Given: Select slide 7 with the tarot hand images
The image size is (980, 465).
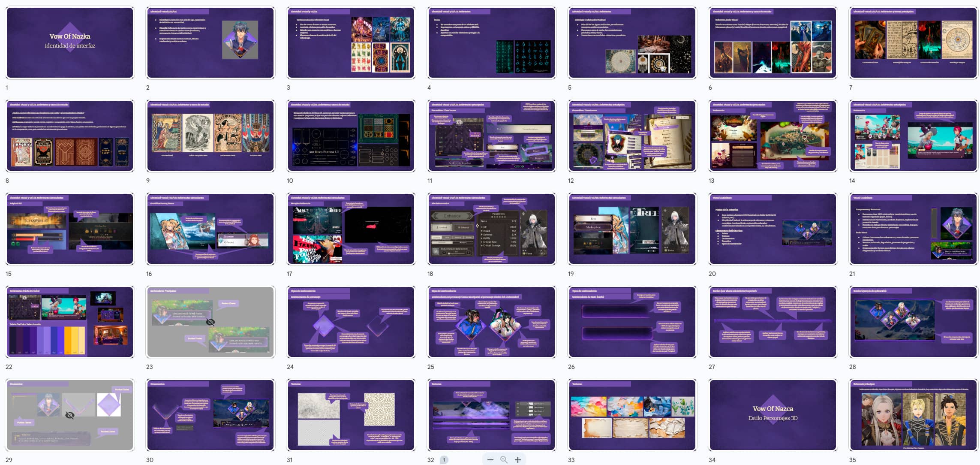Looking at the screenshot, I should click(x=913, y=42).
